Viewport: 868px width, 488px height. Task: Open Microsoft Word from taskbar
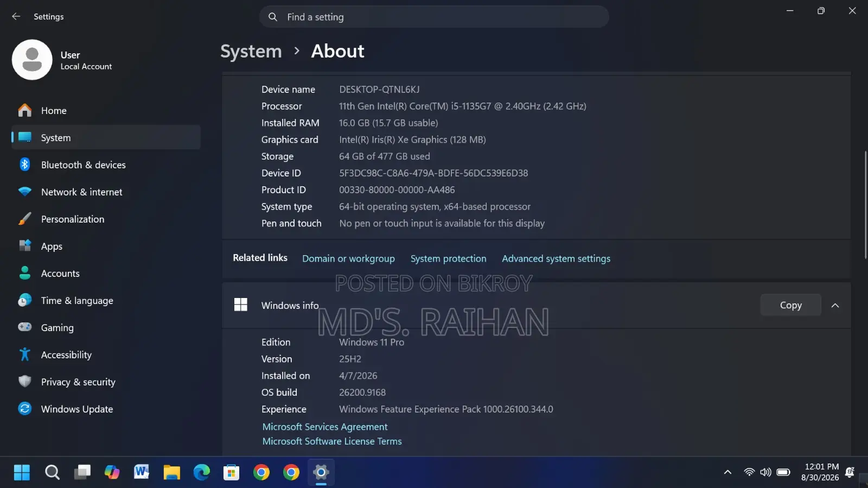click(142, 472)
